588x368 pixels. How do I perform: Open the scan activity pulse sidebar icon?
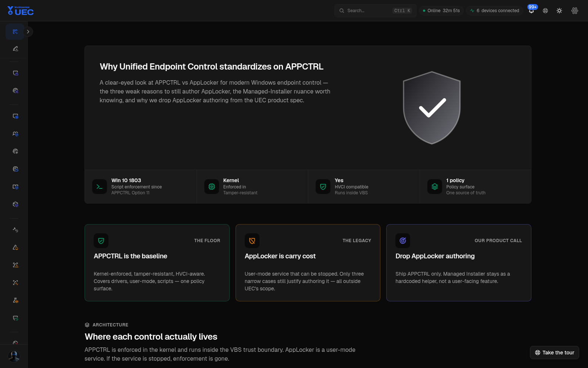tap(15, 283)
